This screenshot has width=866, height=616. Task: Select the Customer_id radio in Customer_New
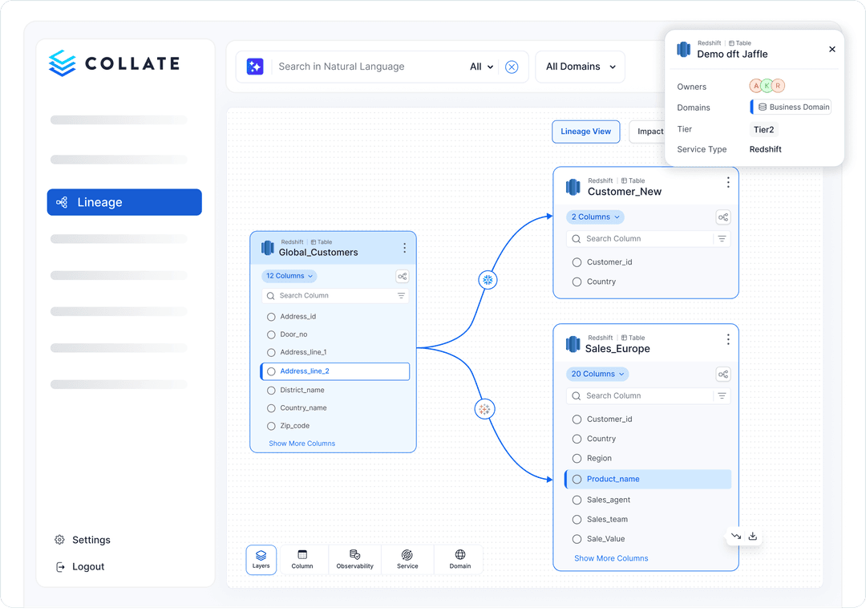click(577, 261)
